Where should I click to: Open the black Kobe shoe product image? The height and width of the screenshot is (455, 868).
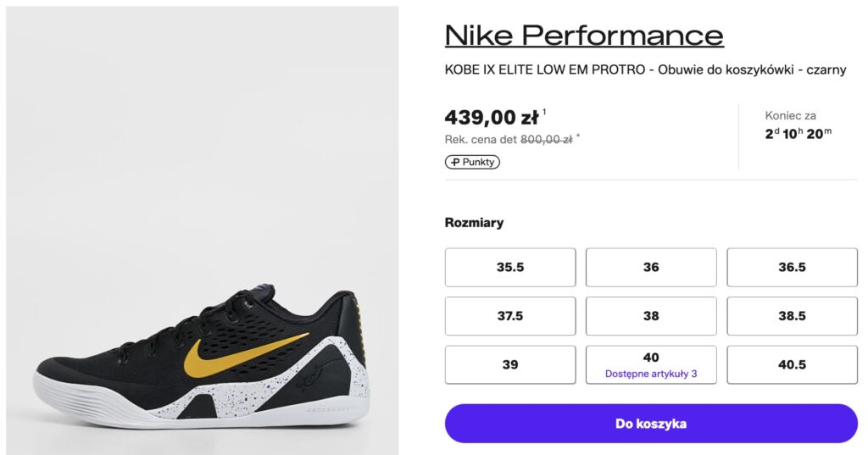pyautogui.click(x=202, y=356)
